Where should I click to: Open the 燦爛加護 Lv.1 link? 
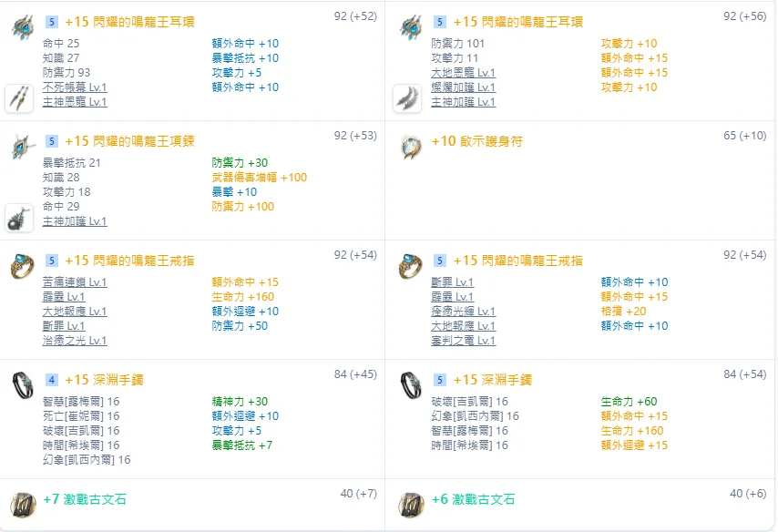point(463,87)
